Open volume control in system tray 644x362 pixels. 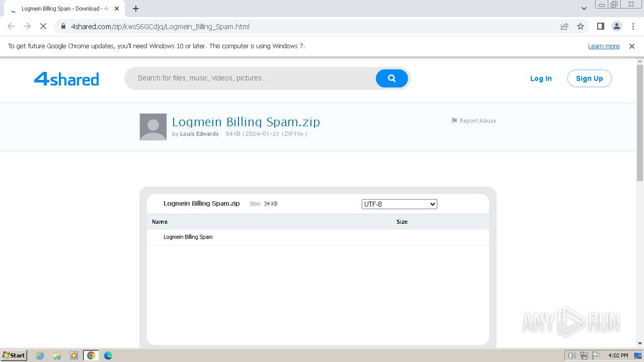click(572, 355)
